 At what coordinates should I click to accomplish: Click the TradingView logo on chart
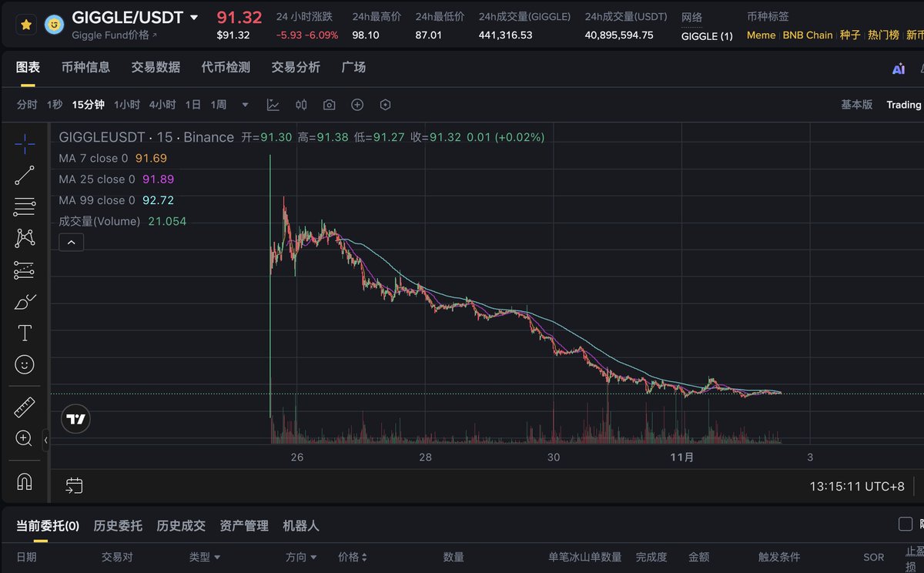75,420
